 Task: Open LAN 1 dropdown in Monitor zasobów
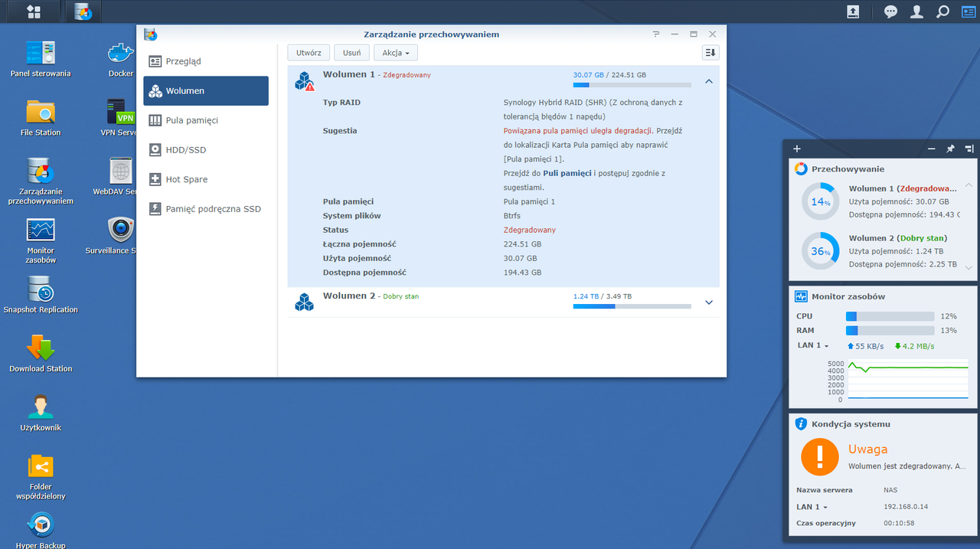tap(813, 345)
